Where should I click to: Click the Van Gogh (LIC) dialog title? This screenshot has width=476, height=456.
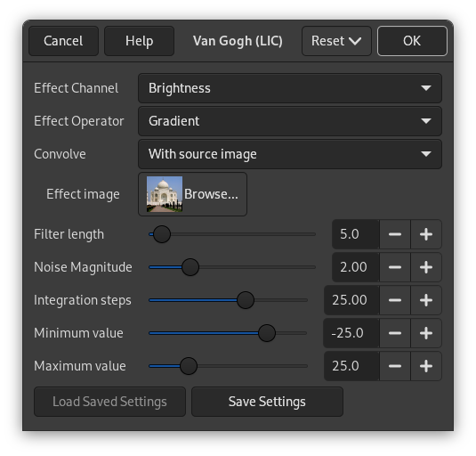(x=238, y=41)
